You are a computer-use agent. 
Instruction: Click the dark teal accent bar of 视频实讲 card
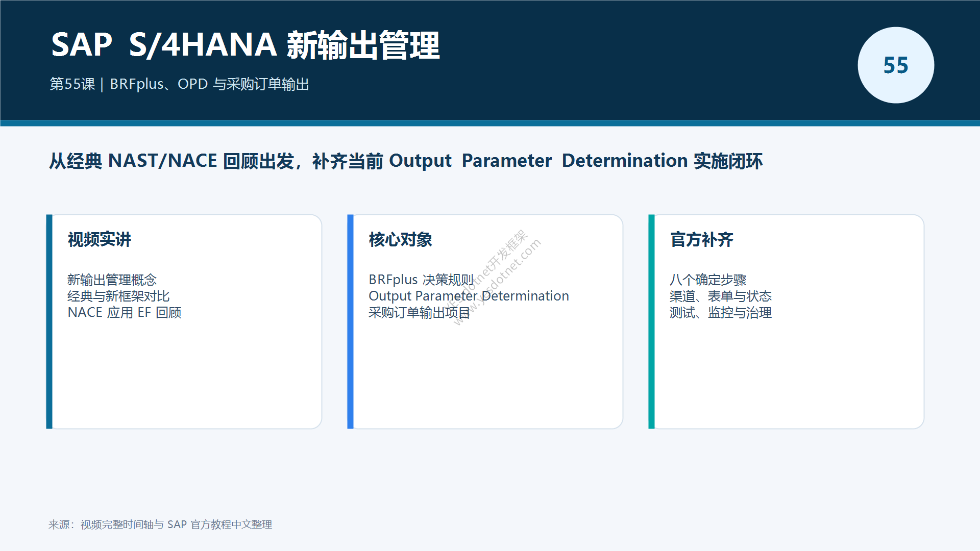(49, 321)
